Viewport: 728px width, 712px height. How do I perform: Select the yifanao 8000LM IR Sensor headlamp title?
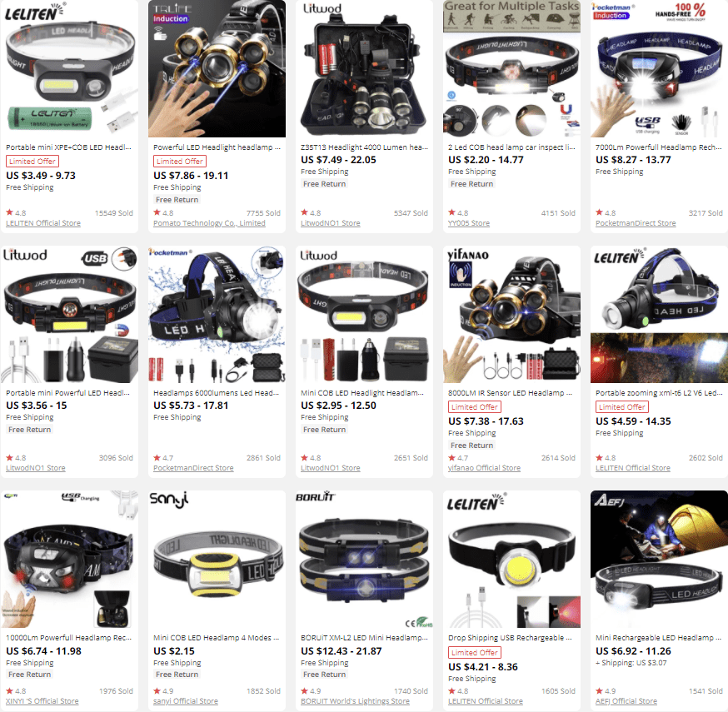(x=510, y=393)
